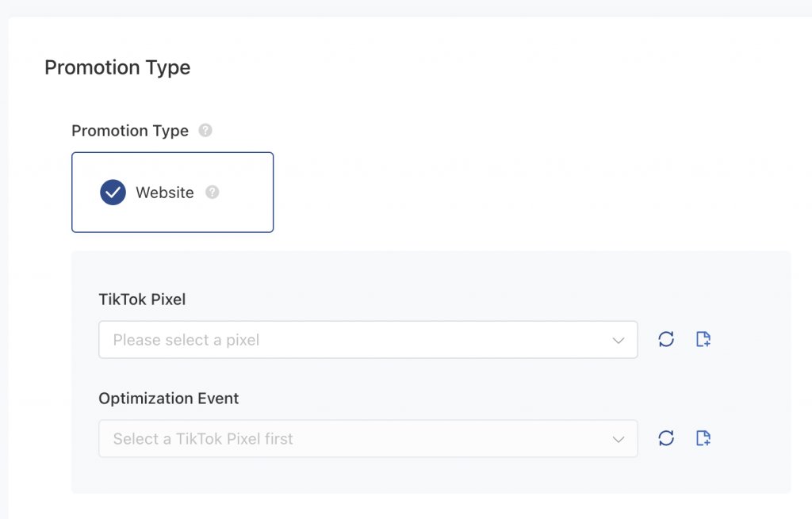This screenshot has width=812, height=519.
Task: Create a new pixel via TikTok Pixel icon
Action: pyautogui.click(x=703, y=340)
